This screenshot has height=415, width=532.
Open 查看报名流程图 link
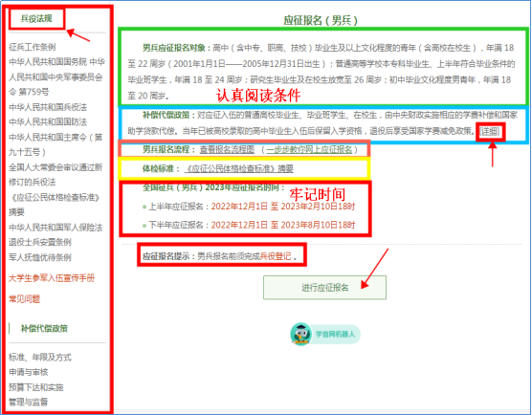click(227, 149)
